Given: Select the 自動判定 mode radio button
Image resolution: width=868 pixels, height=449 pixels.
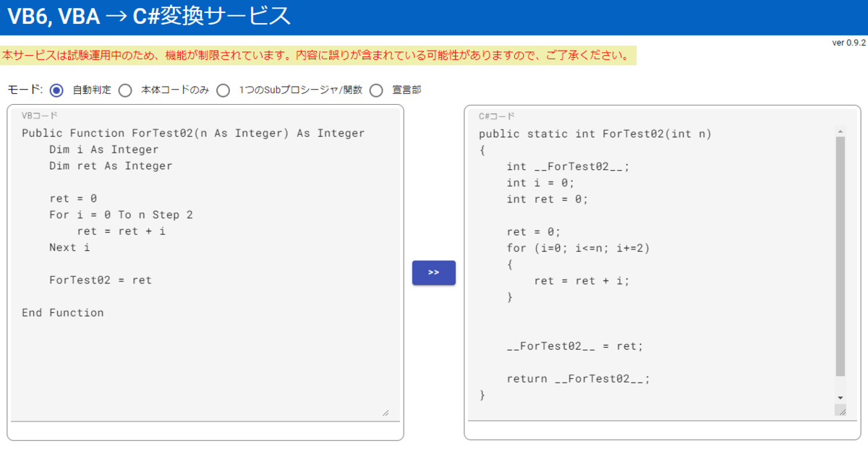Looking at the screenshot, I should click(56, 90).
